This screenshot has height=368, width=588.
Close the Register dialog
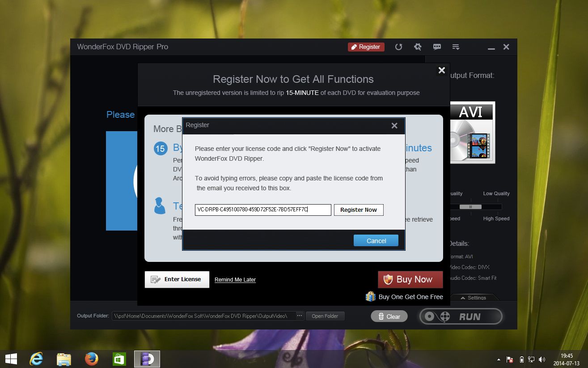(394, 126)
